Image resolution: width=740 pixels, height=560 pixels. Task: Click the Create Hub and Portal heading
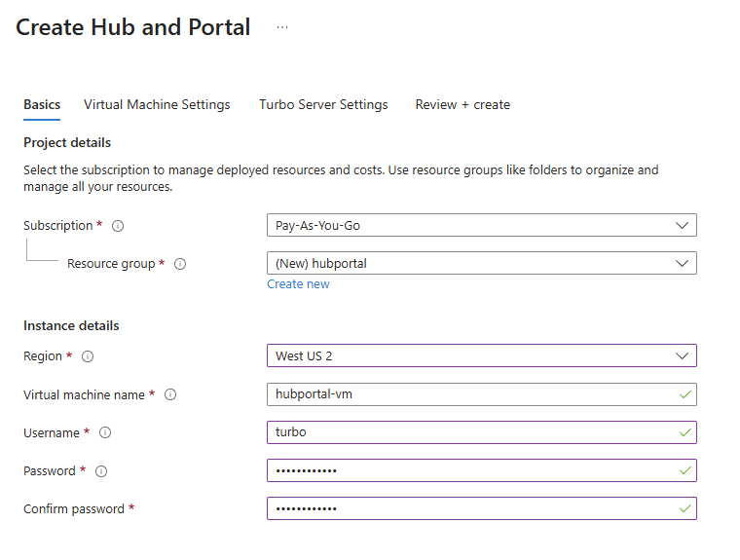pyautogui.click(x=133, y=27)
